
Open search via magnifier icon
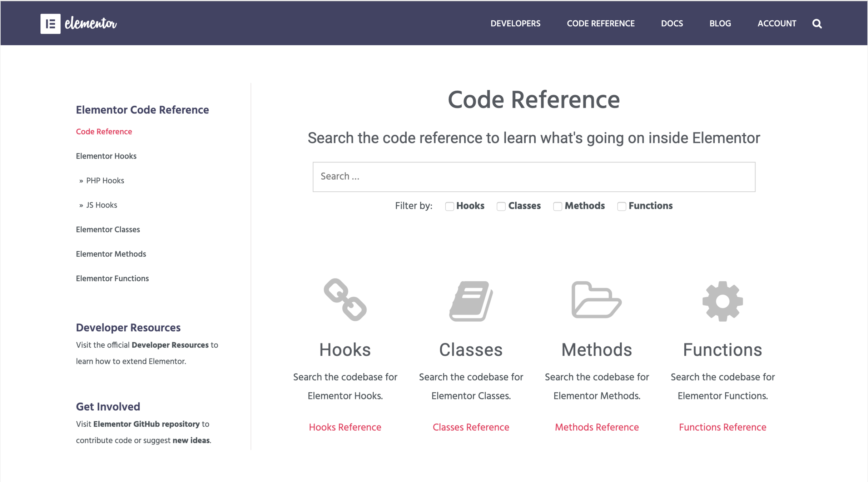[817, 24]
